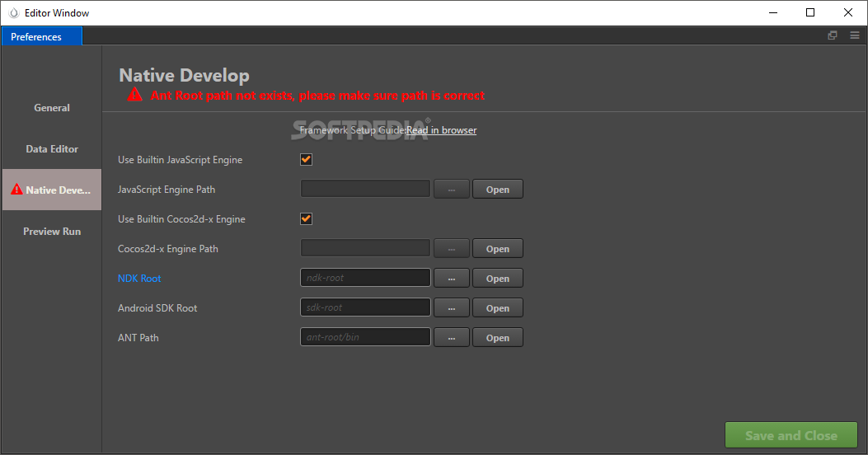The width and height of the screenshot is (868, 455).
Task: Open the General preferences section
Action: tap(52, 108)
